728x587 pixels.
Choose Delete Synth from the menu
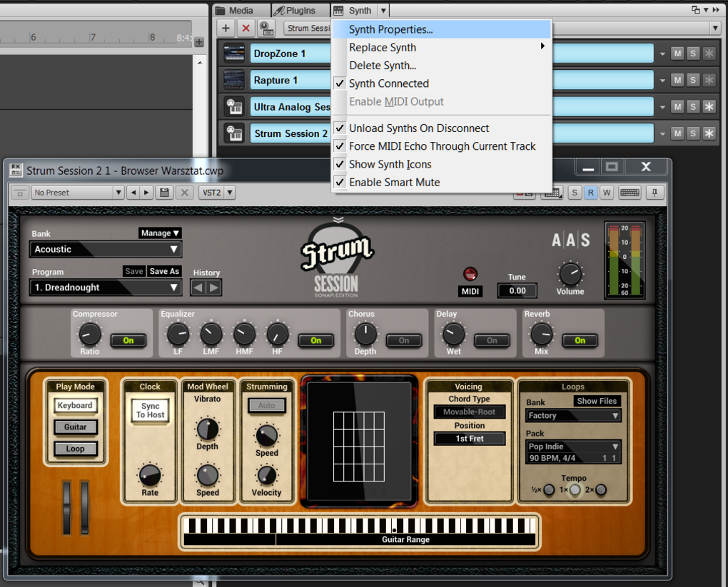[x=442, y=66]
